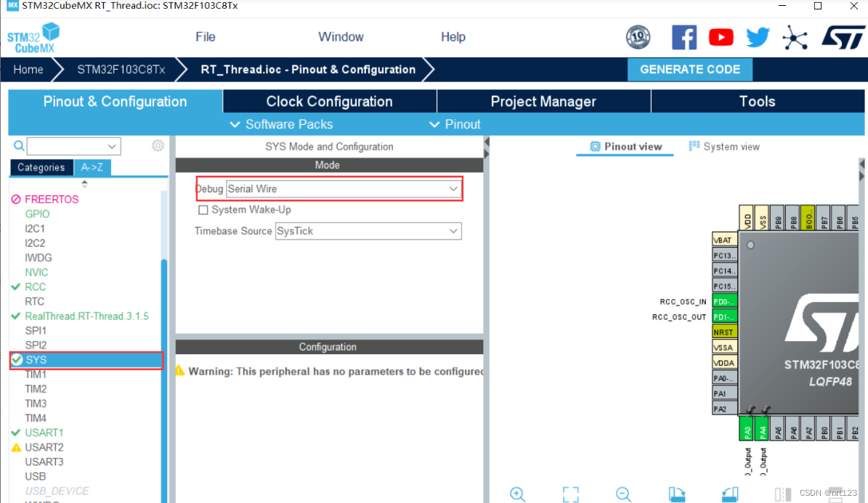Click the SYS green checkmark icon
The image size is (868, 503).
click(17, 360)
